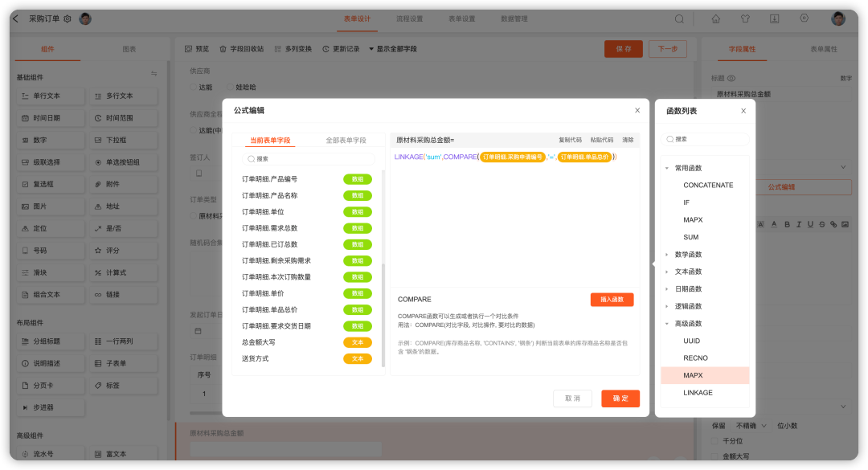Confirm formula with 确定 button
Screen dimensions: 868x470
click(620, 398)
